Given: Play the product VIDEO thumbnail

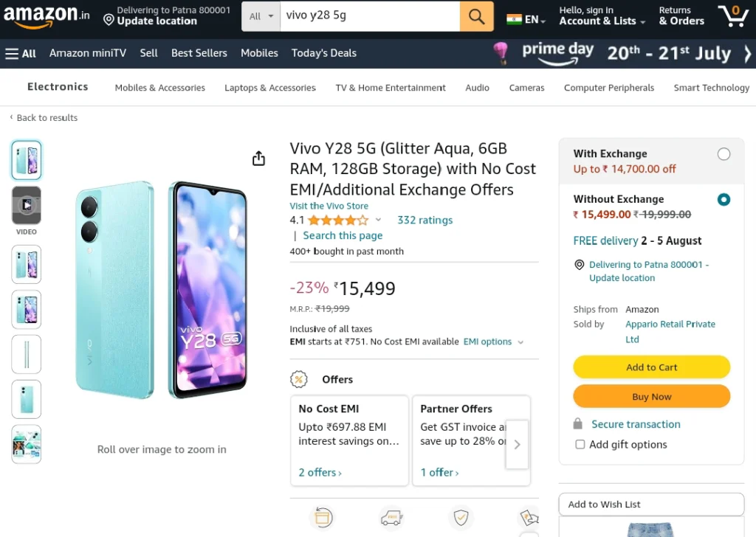Looking at the screenshot, I should 27,206.
